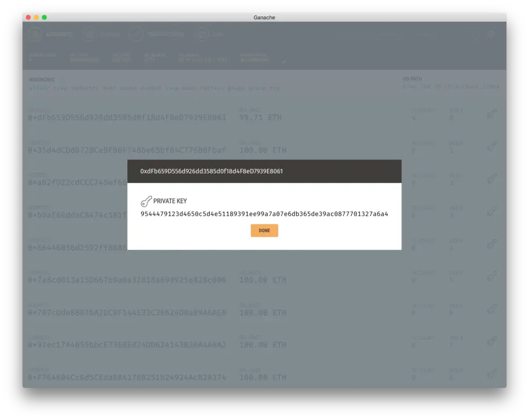
Task: Minimize Ganache with the yellow button
Action: coord(36,17)
